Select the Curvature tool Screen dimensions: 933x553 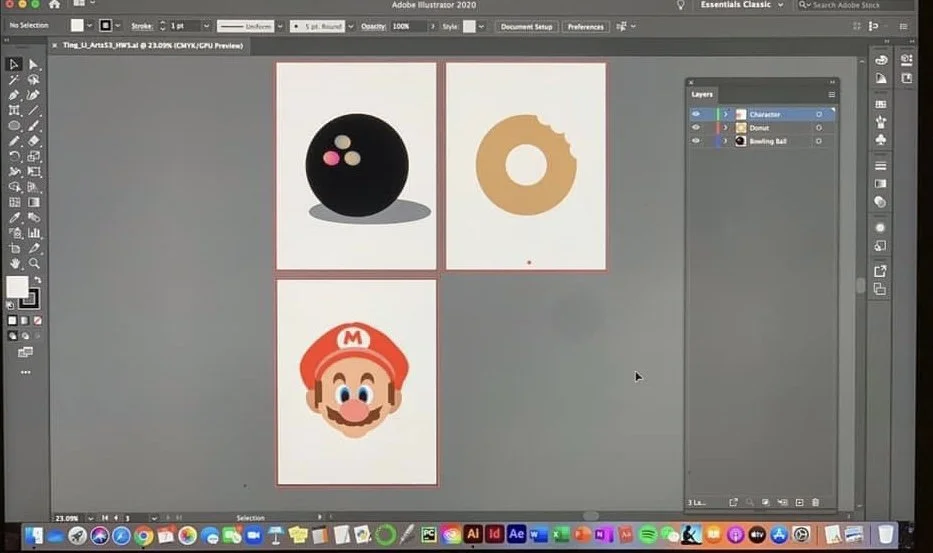click(x=33, y=95)
